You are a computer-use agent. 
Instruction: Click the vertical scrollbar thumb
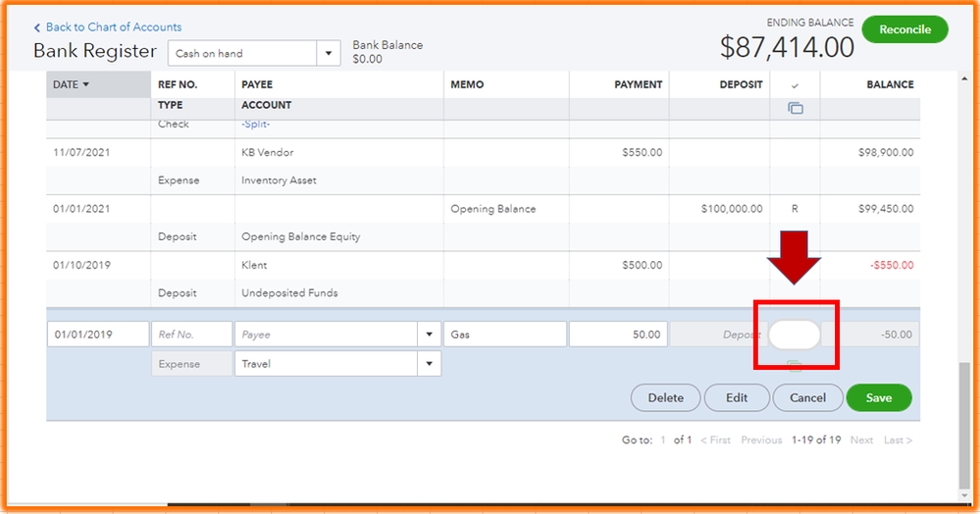tap(963, 424)
